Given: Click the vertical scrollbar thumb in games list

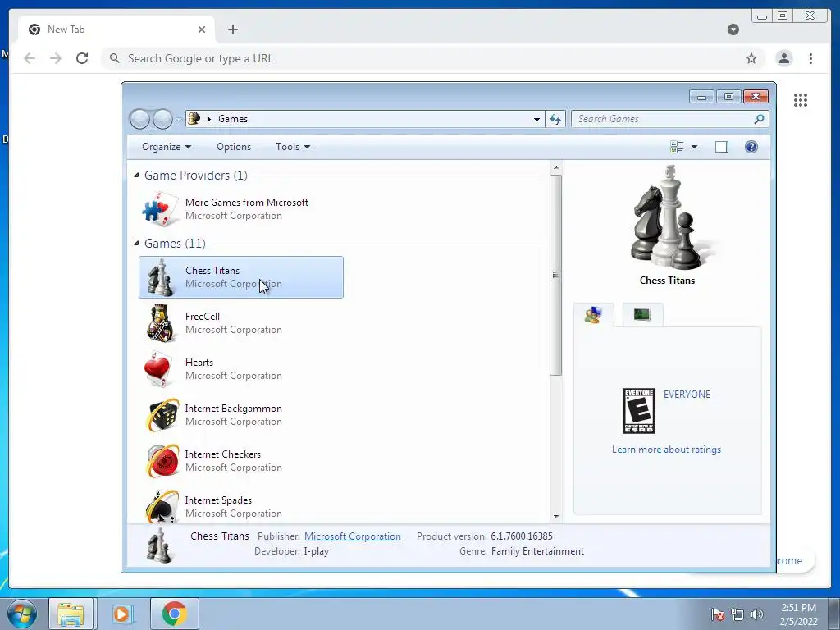Looking at the screenshot, I should pos(555,275).
